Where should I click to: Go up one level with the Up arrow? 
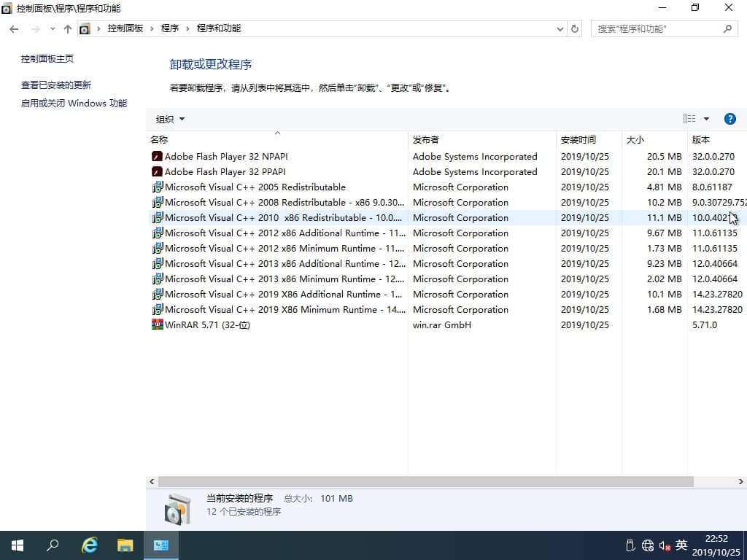[x=68, y=29]
